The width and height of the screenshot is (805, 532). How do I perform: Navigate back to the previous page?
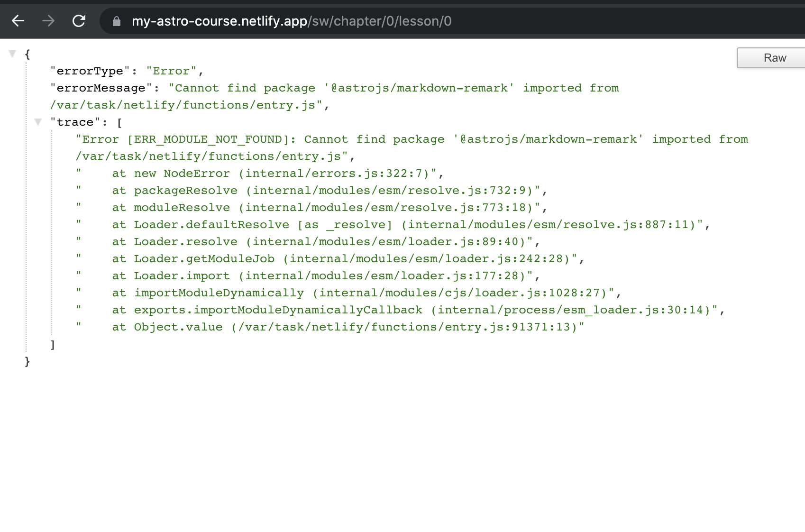pyautogui.click(x=18, y=20)
